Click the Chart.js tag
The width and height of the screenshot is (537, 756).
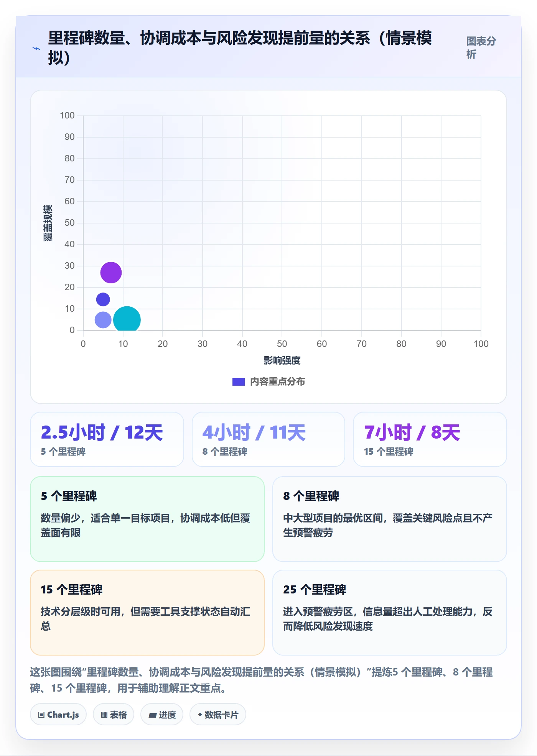(x=58, y=715)
